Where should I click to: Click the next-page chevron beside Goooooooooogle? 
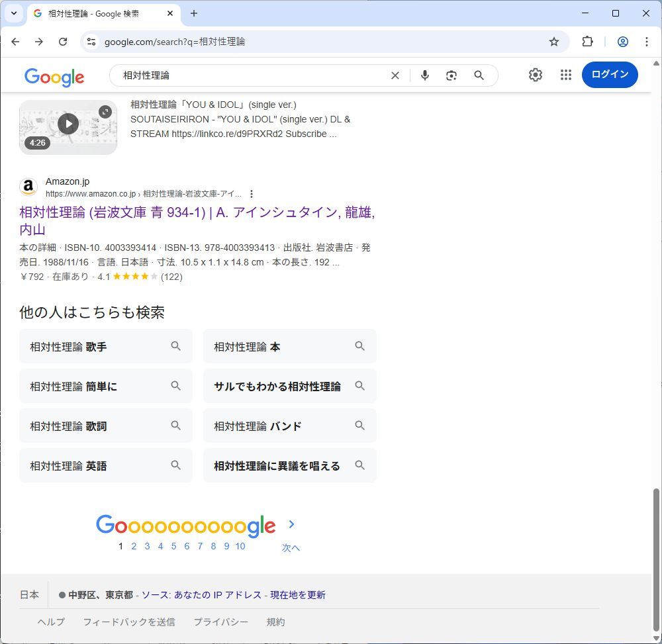tap(291, 524)
